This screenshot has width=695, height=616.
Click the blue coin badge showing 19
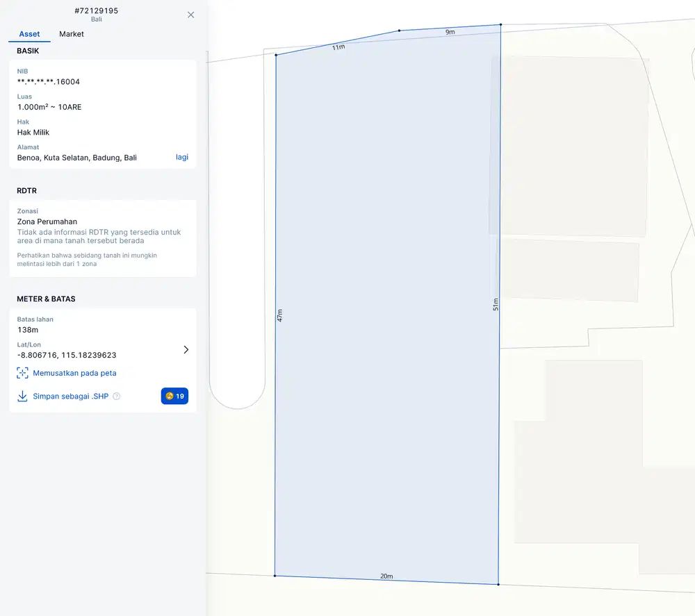point(174,396)
